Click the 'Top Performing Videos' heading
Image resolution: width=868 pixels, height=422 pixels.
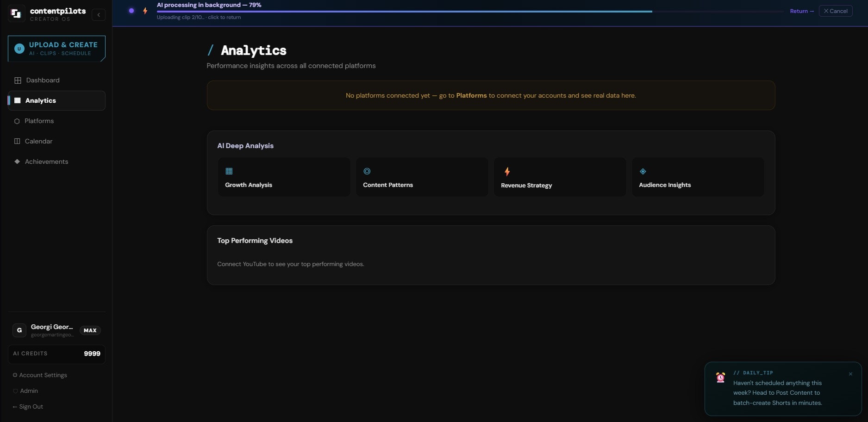255,241
